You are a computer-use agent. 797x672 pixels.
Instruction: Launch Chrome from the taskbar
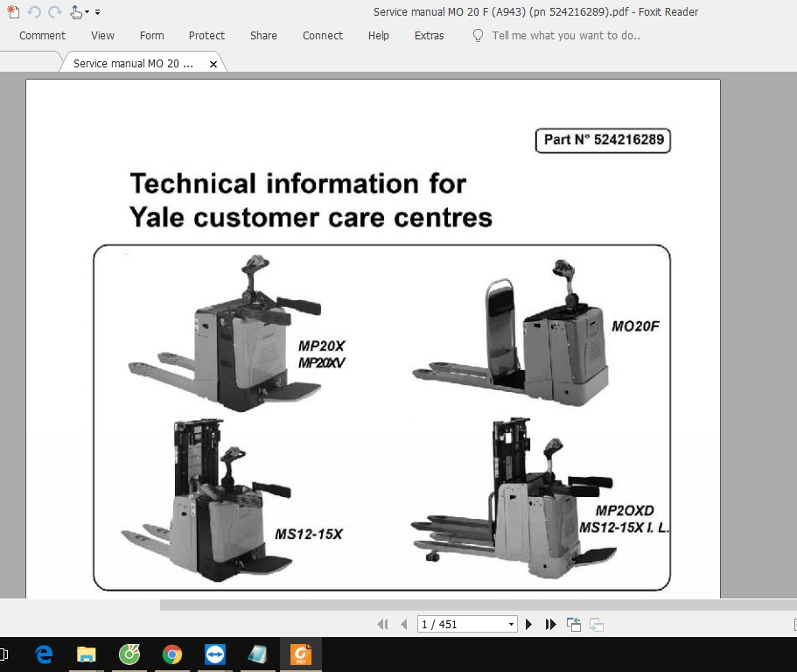(x=171, y=654)
